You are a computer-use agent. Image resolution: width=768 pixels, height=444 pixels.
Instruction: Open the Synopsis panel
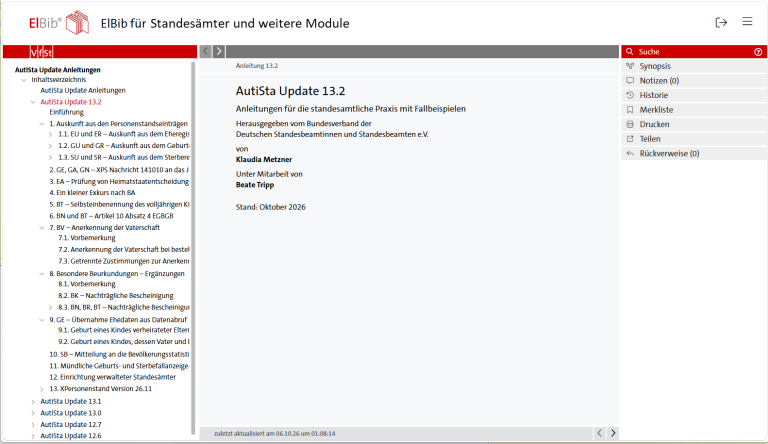pyautogui.click(x=694, y=66)
